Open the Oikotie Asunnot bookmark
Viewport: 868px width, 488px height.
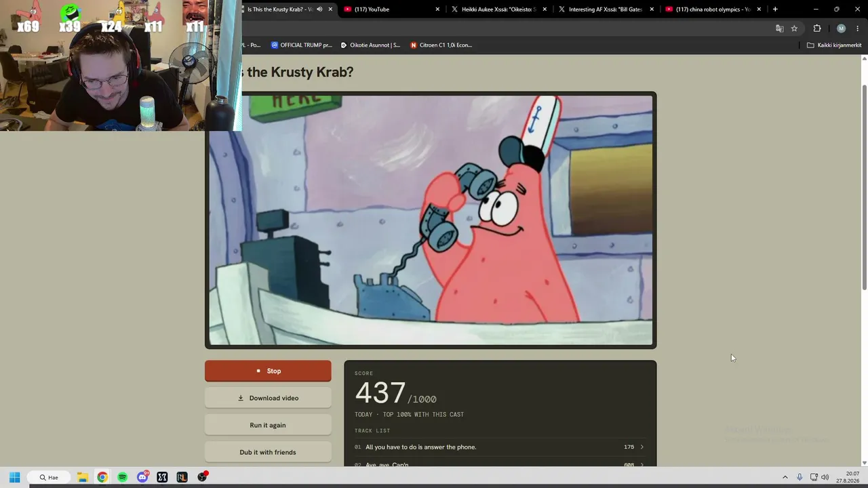370,45
